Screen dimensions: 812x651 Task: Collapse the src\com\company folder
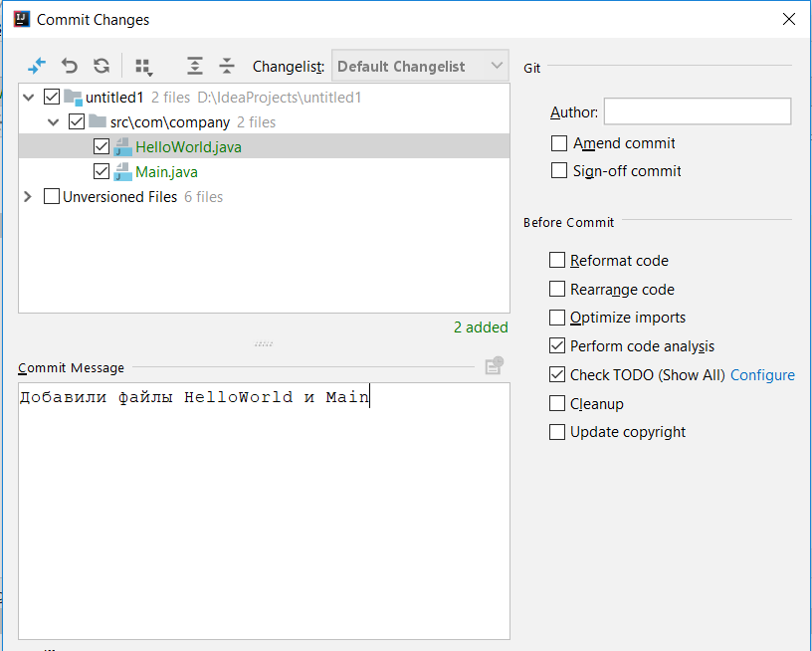[x=53, y=121]
